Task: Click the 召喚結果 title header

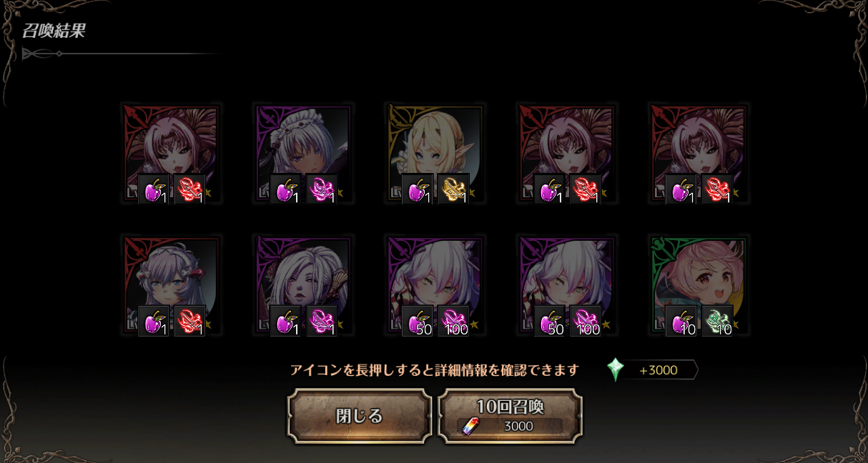Action: click(54, 31)
